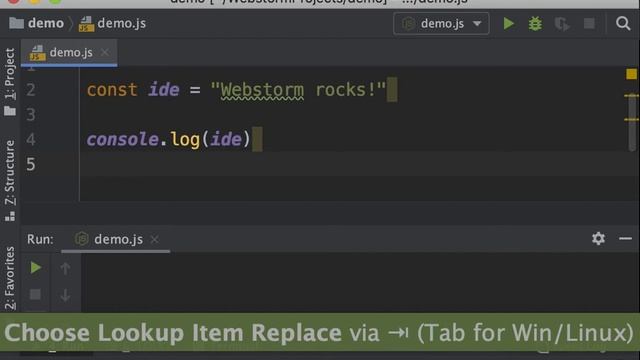Place the cursor on empty line 5
This screenshot has width=640, height=360.
(x=359, y=164)
